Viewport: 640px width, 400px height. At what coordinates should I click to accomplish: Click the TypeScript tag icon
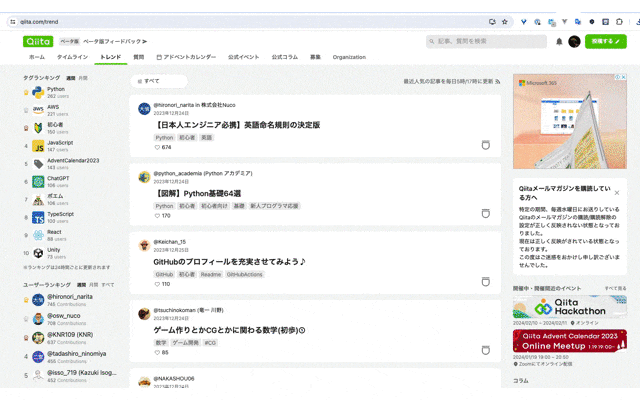[38, 217]
